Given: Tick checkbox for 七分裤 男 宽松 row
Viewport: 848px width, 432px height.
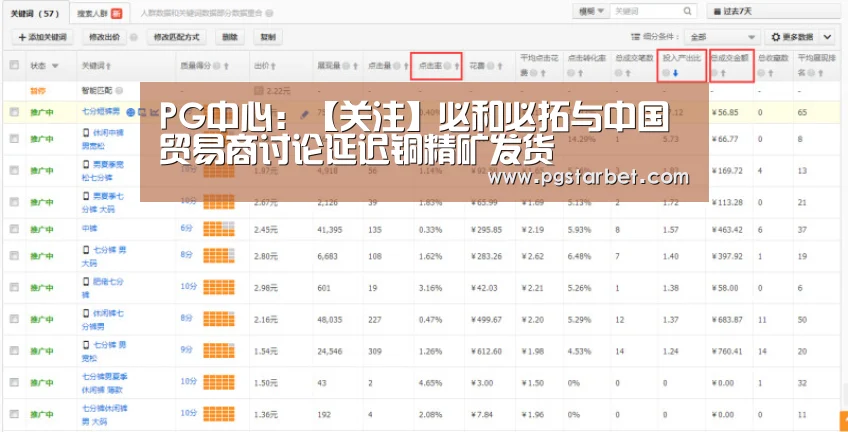Looking at the screenshot, I should 14,350.
